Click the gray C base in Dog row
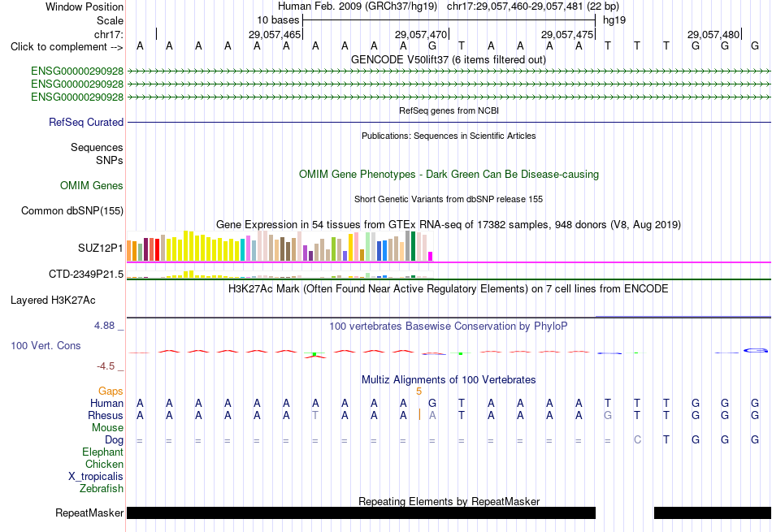 [637, 439]
